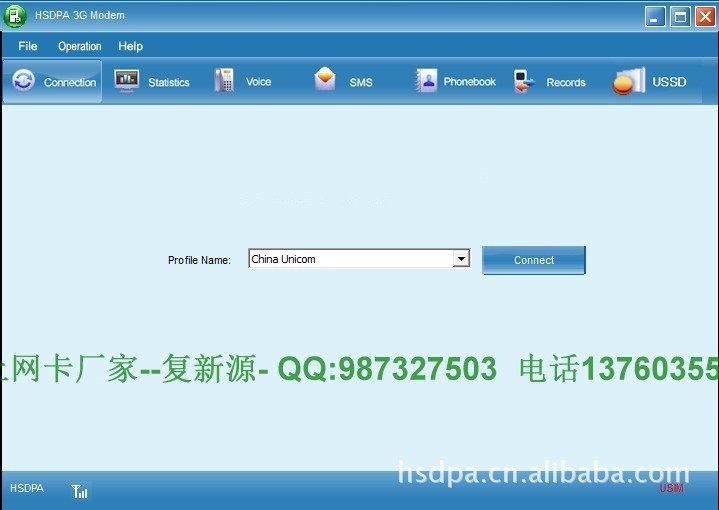This screenshot has width=719, height=510.
Task: Switch to the Voice tab label
Action: coord(258,82)
